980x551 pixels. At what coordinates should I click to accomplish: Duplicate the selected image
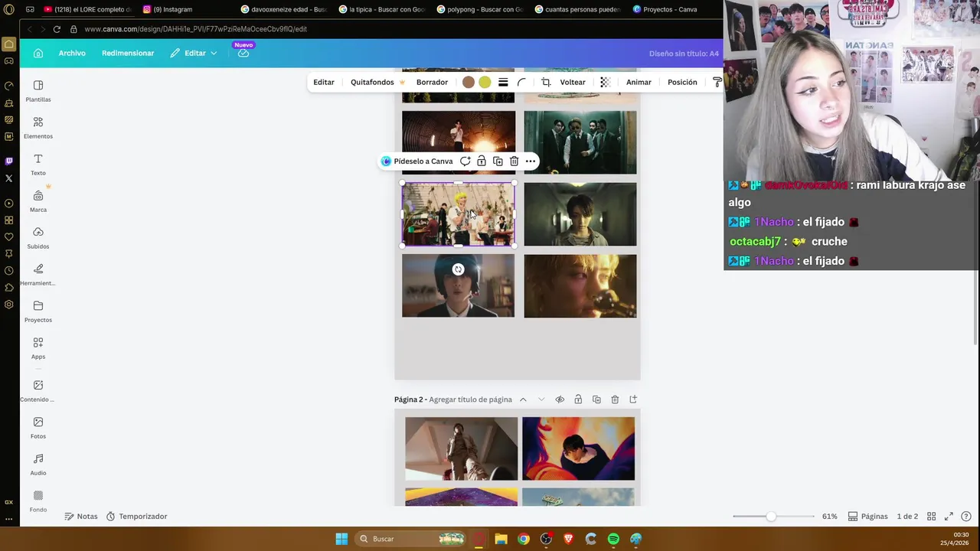click(x=498, y=161)
